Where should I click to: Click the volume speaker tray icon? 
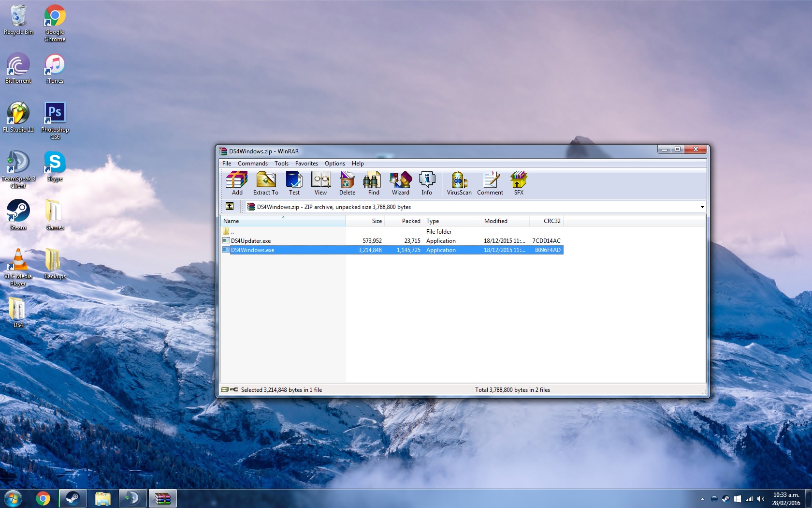[x=761, y=499]
